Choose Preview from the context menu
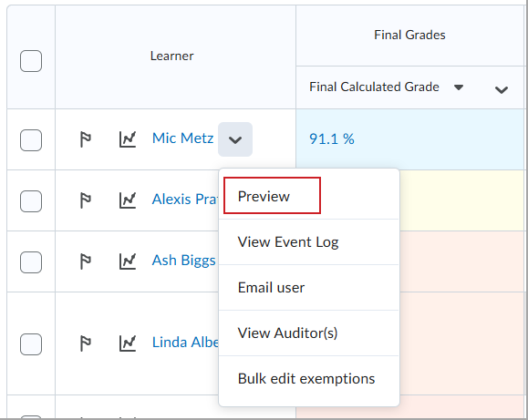The height and width of the screenshot is (420, 528). 272,196
